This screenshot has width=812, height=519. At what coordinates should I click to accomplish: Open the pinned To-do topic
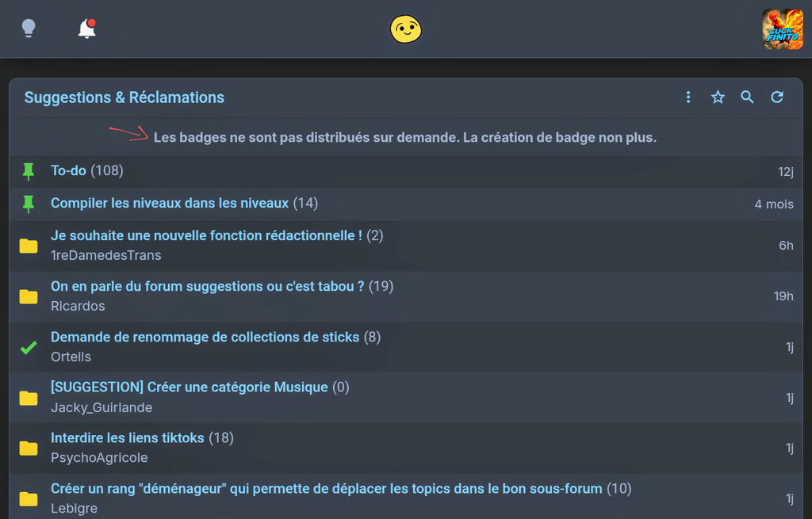click(x=68, y=170)
